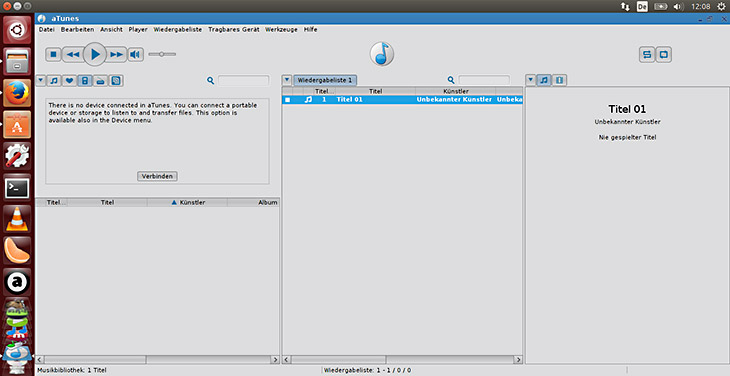Toggle the full-screen mode button beside repeat

[x=664, y=54]
